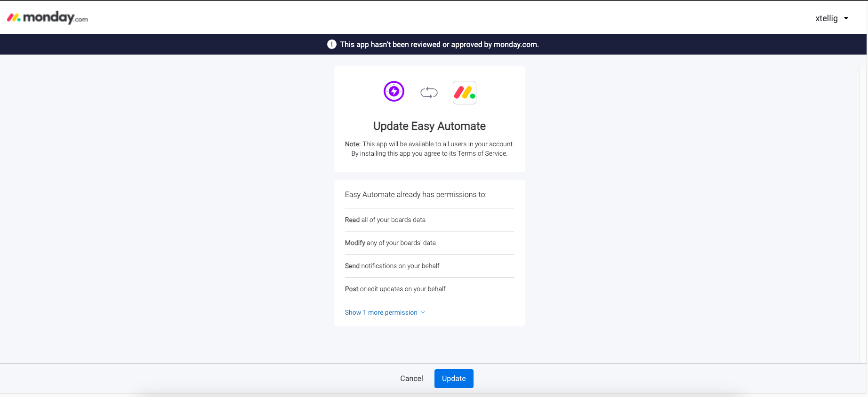Screen dimensions: 868x397
Task: Click the purple Easy Automate lightning icon
Action: pyautogui.click(x=394, y=91)
